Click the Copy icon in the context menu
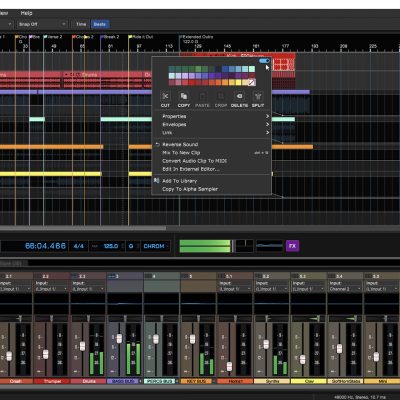This screenshot has height=400, width=400. [184, 96]
